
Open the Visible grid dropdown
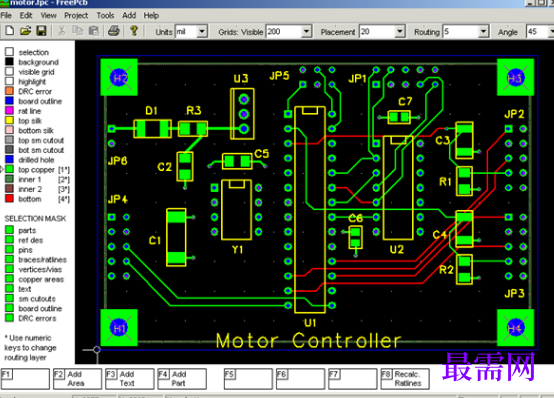point(306,31)
